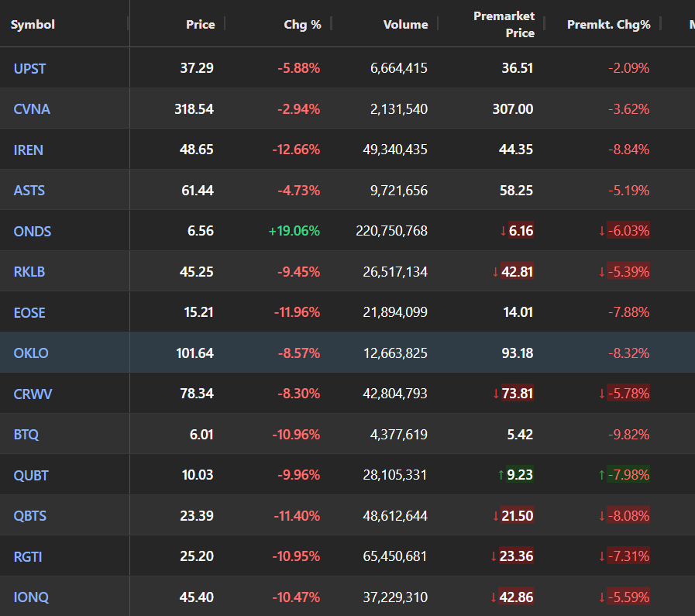
Task: Select CRWV volume 42,804,793
Action: (x=395, y=394)
